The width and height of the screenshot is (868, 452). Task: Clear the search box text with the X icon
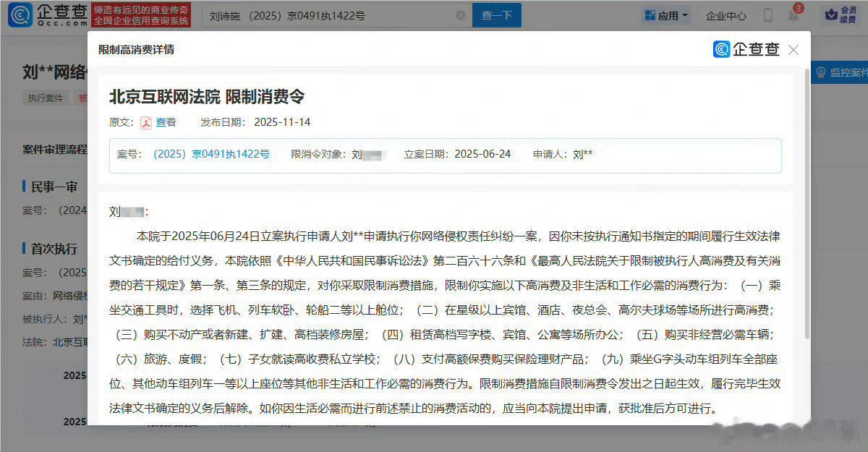461,15
